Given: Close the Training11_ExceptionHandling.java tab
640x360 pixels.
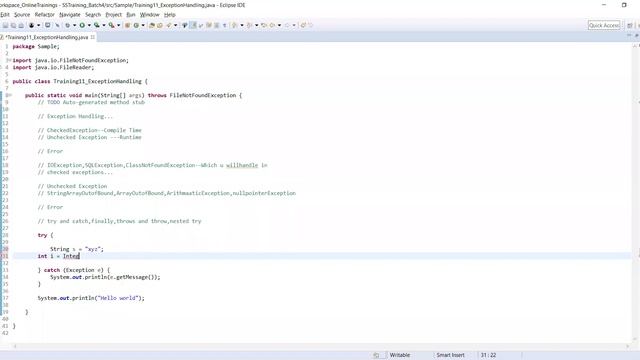Looking at the screenshot, I should [x=93, y=37].
